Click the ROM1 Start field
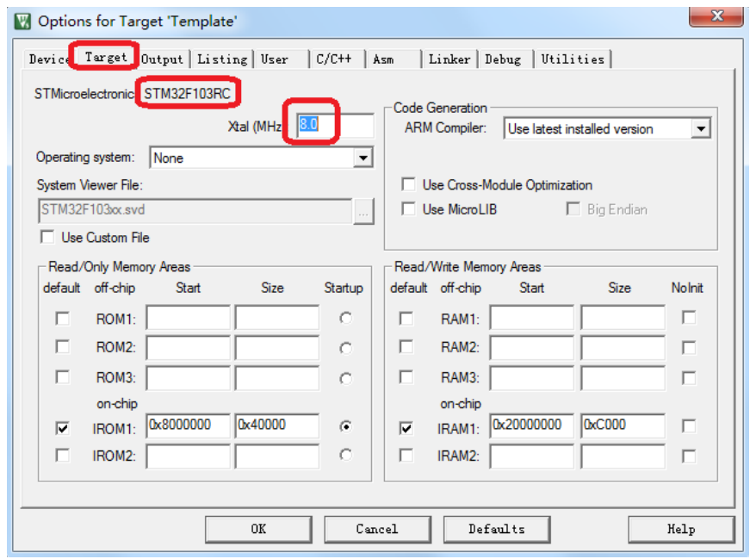Viewport: 756px width, 559px height. (x=188, y=317)
